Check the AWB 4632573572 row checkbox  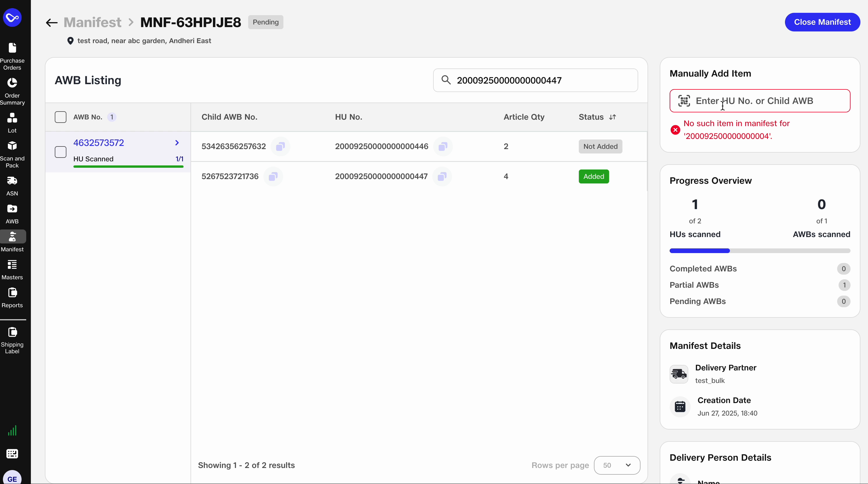(60, 152)
